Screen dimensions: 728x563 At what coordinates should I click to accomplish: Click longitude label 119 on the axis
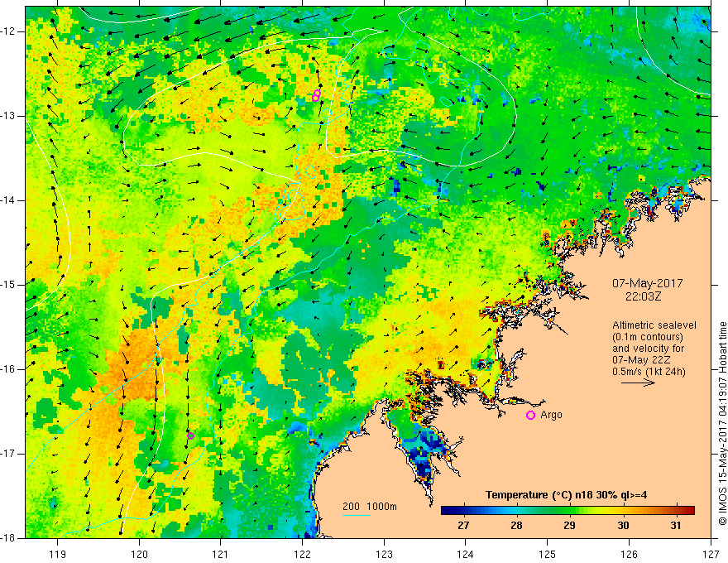58,554
